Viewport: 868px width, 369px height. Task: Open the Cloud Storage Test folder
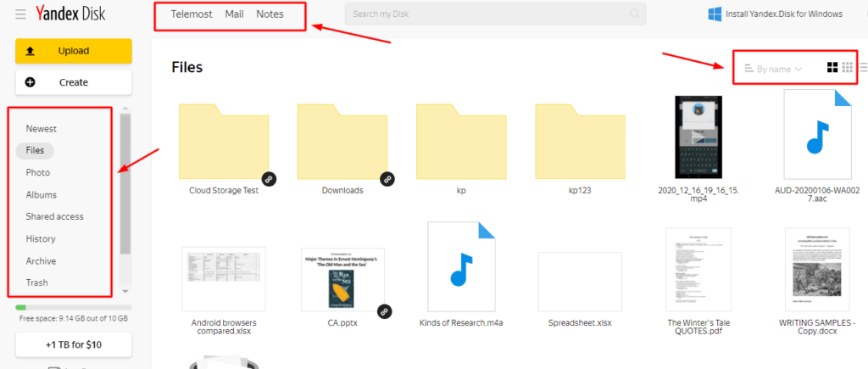tap(224, 141)
